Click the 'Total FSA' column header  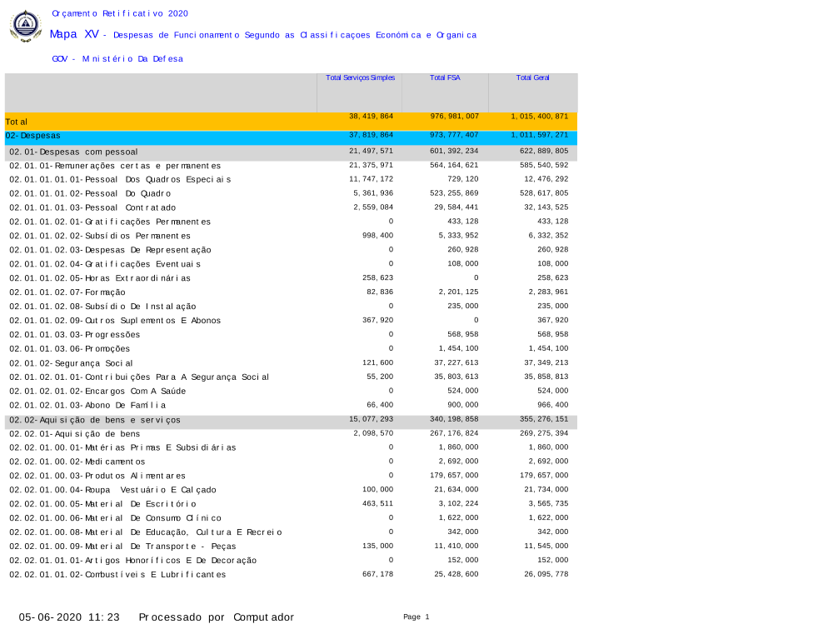click(445, 77)
